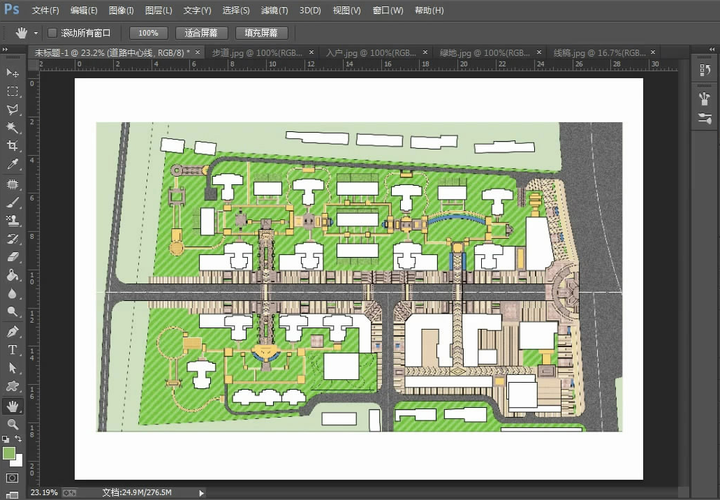Screen dimensions: 720x500
Task: Open the 图像(I) menu
Action: click(x=121, y=10)
